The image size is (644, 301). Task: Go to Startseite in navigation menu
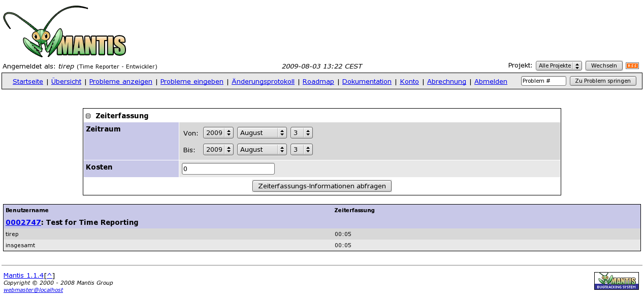pyautogui.click(x=27, y=82)
